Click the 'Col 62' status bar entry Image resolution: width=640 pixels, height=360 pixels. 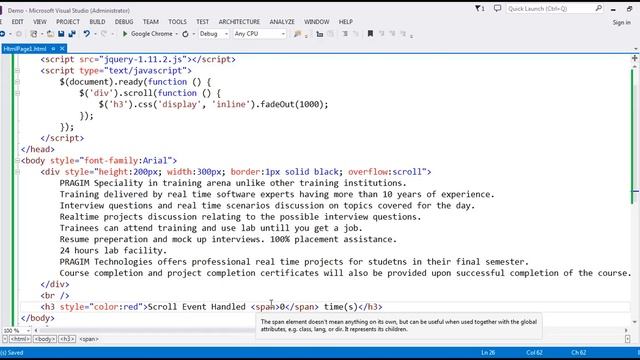534,353
